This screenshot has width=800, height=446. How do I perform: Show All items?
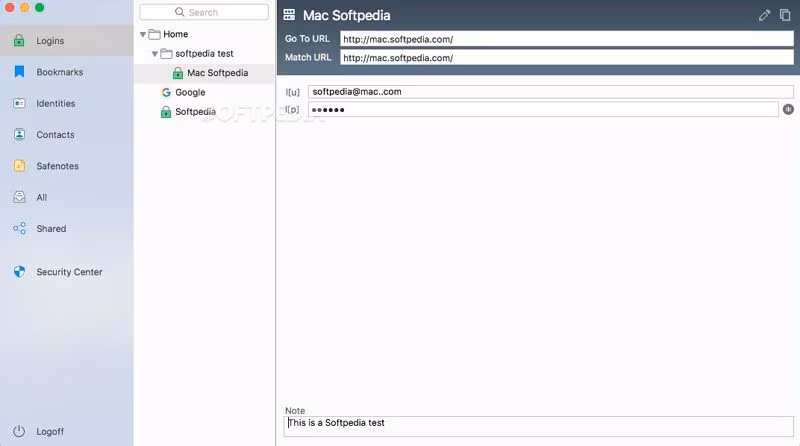tap(67, 197)
